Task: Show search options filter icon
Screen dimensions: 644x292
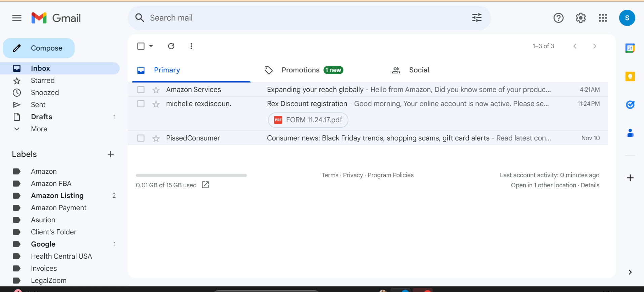Action: (x=477, y=18)
